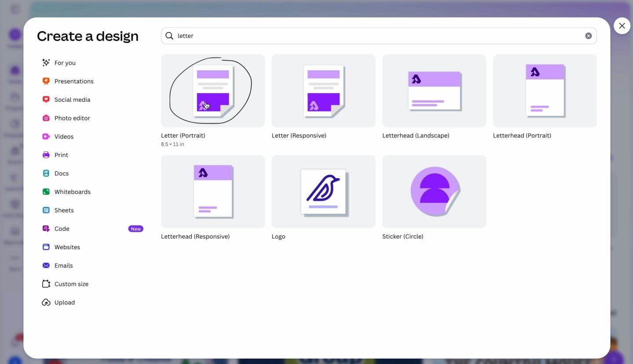Screen dimensions: 633x364
Task: Click the 'Upload' label
Action: [x=65, y=303]
